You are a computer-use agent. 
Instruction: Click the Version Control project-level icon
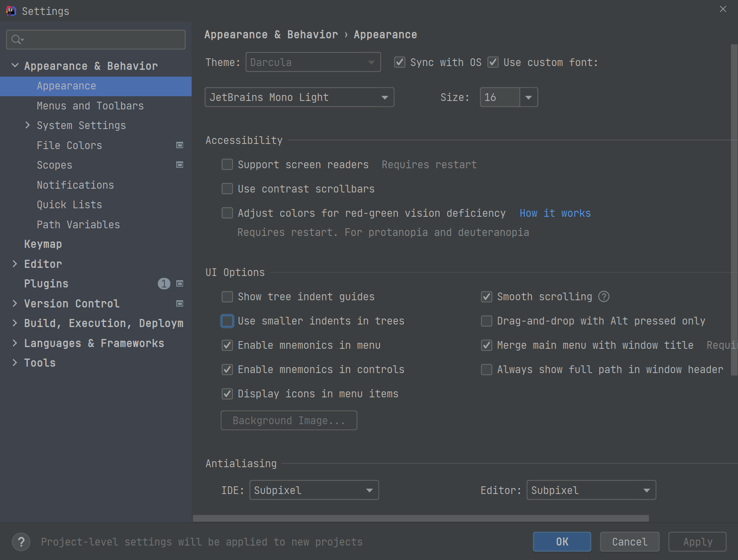tap(180, 304)
